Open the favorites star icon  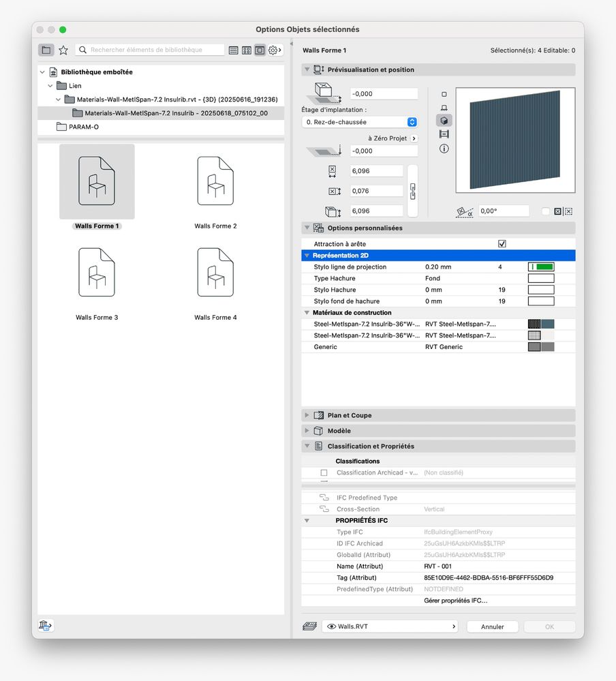pyautogui.click(x=63, y=50)
